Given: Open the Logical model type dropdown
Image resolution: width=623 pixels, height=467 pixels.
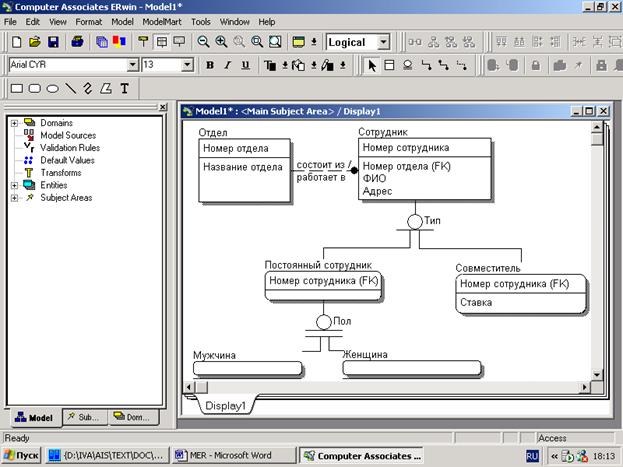Looking at the screenshot, I should tap(384, 42).
